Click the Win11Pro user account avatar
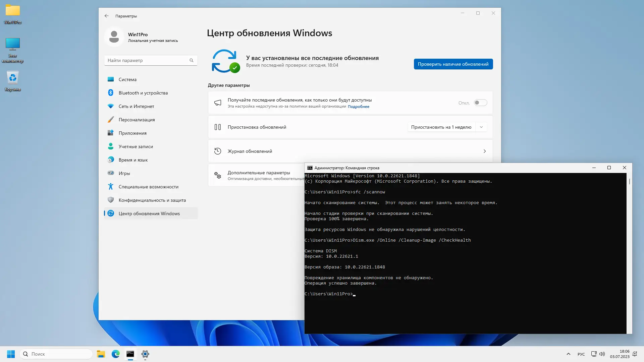The image size is (644, 362). point(114,37)
